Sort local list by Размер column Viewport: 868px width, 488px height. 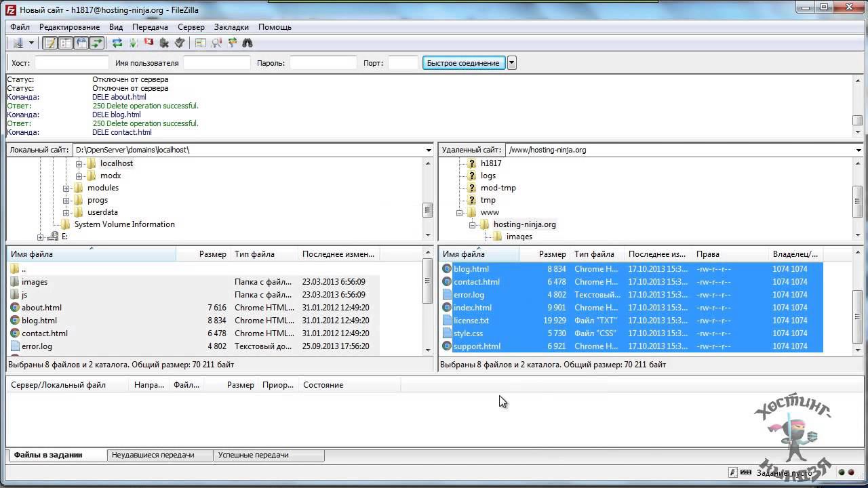(x=203, y=254)
